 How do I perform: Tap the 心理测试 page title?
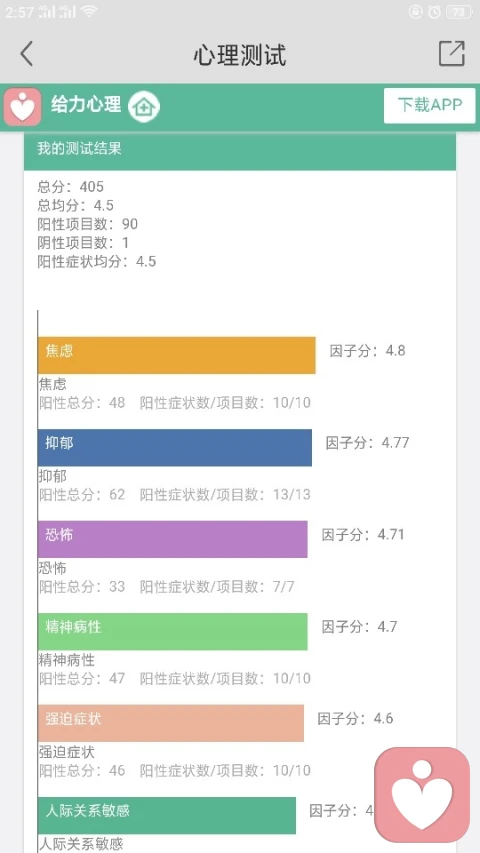[240, 55]
